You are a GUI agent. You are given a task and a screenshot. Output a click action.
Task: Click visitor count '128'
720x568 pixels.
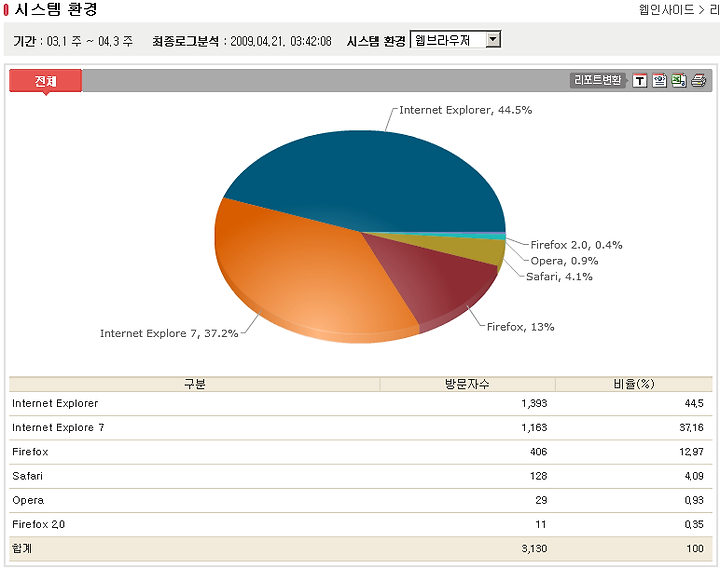tap(539, 476)
